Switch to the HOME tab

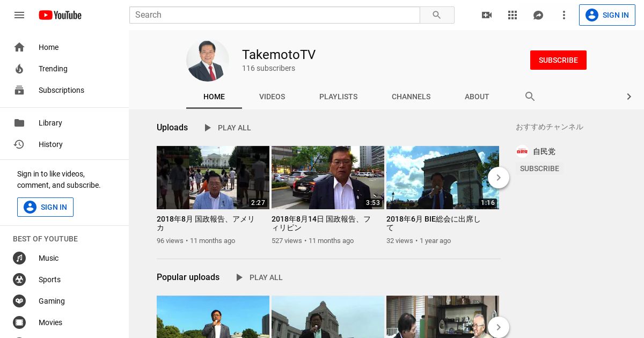click(x=214, y=97)
